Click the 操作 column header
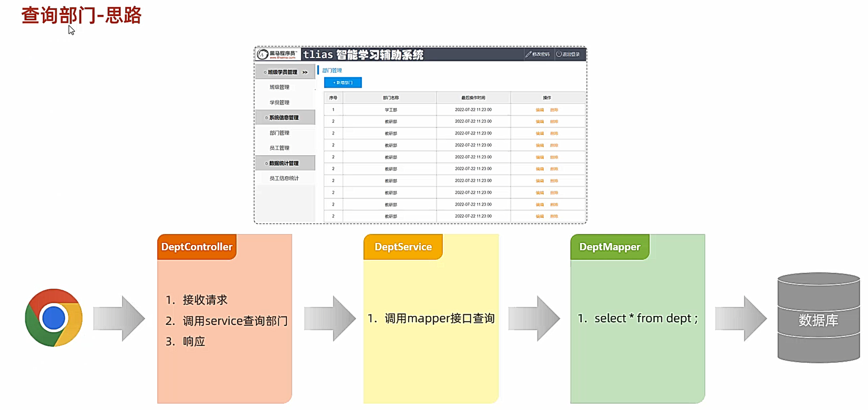The width and height of the screenshot is (868, 410). 547,98
